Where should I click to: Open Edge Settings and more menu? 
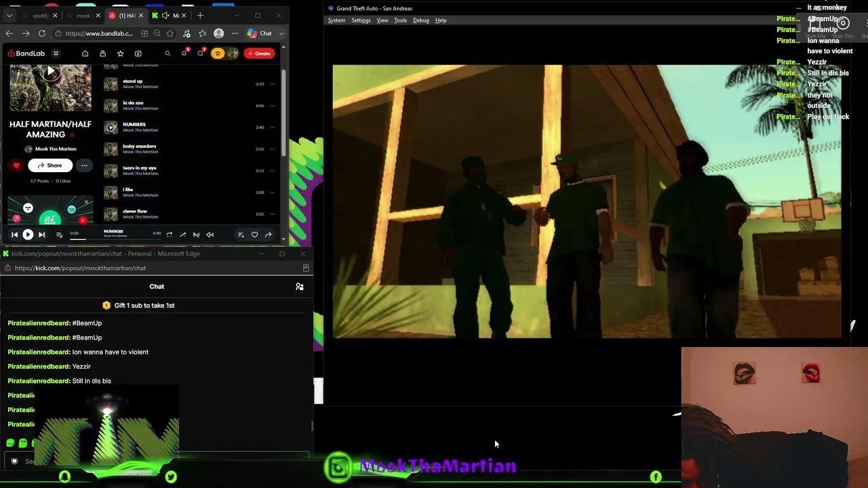(x=235, y=33)
